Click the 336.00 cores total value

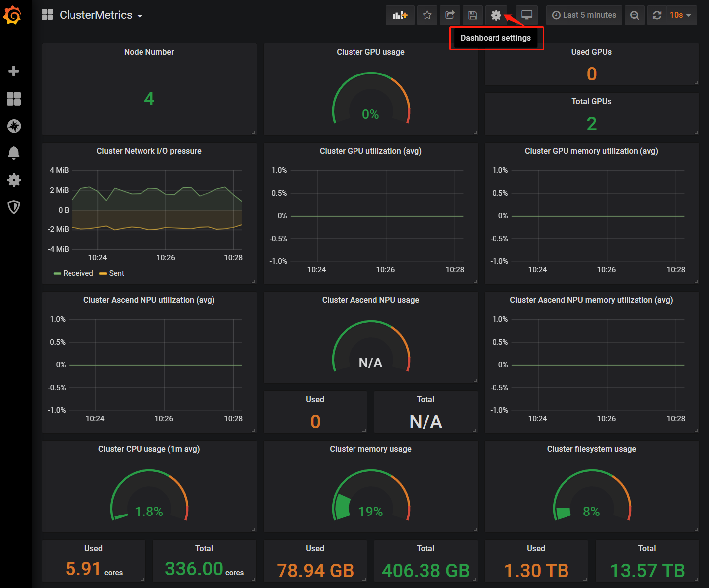tap(204, 569)
